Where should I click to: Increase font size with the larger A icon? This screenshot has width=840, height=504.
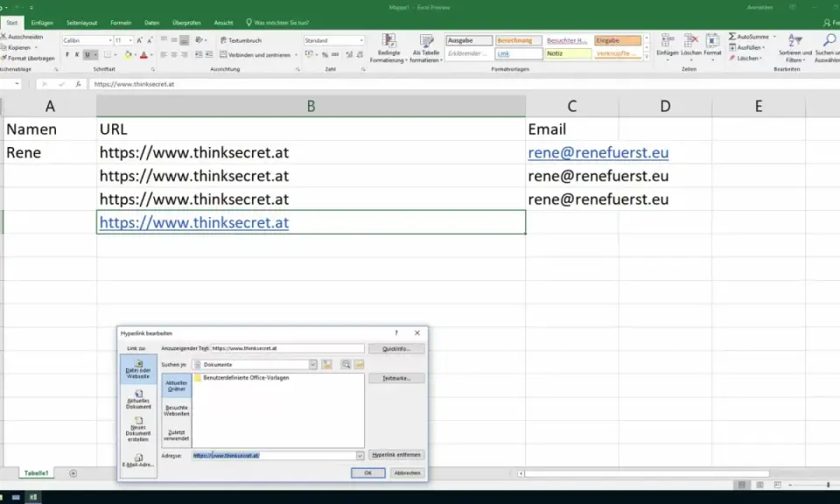(x=139, y=40)
